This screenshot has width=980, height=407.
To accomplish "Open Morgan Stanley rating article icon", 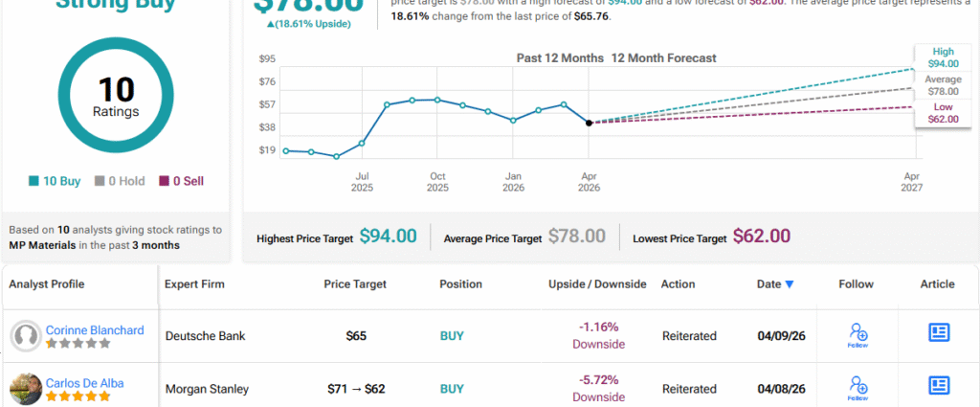I will click(939, 386).
